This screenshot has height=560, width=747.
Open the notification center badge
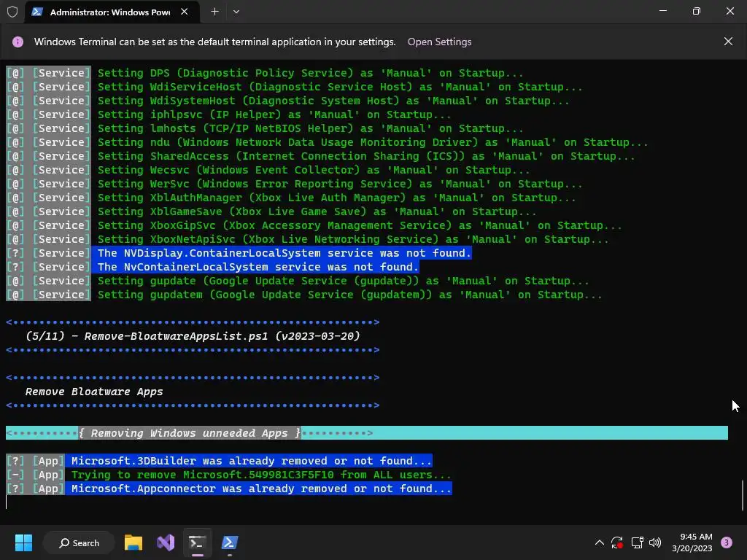tap(726, 542)
